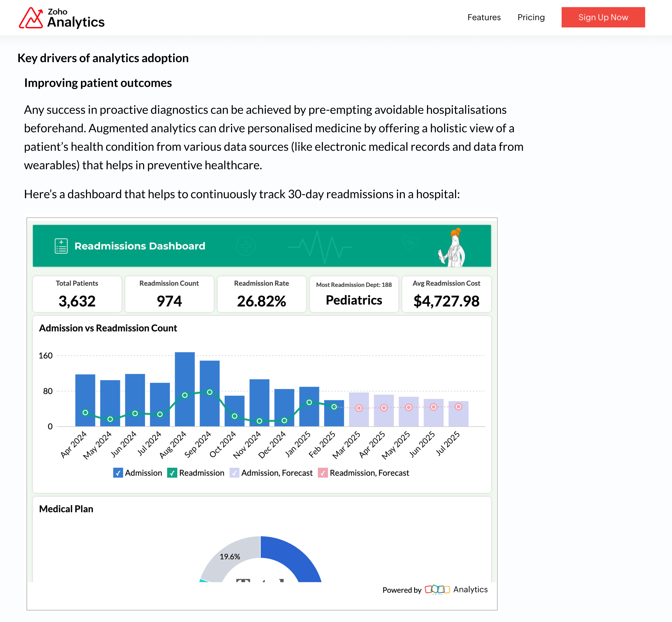Click the Zoho logo next to Powered by
This screenshot has height=622, width=672.
tap(437, 589)
